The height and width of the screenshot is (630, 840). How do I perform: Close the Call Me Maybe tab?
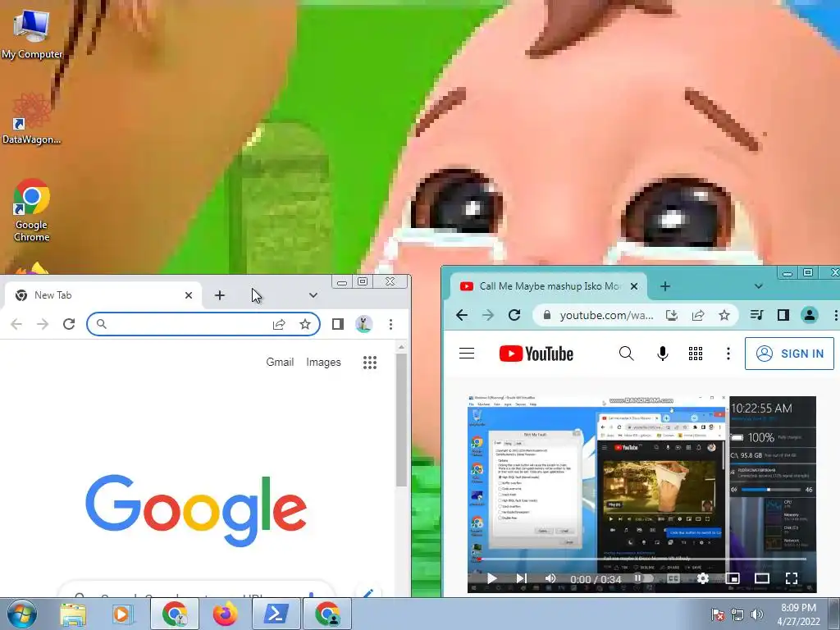click(634, 286)
